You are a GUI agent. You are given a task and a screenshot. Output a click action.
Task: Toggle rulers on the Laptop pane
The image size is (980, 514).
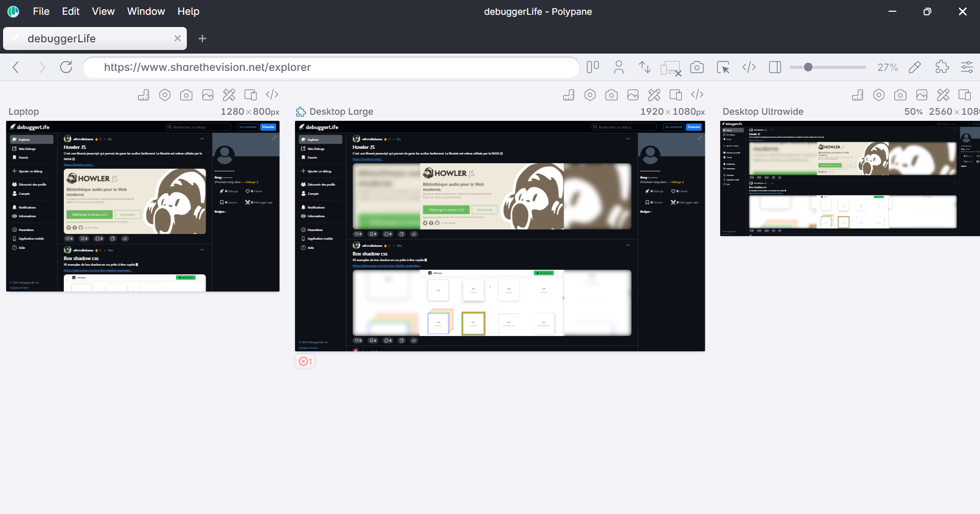[143, 95]
